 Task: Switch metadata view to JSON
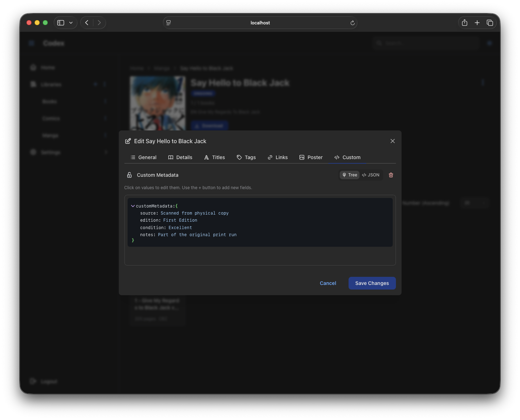pos(371,175)
